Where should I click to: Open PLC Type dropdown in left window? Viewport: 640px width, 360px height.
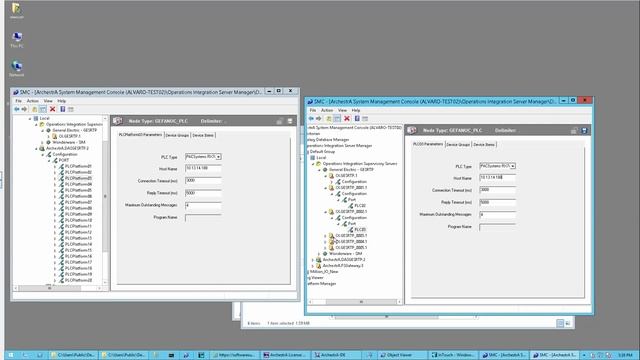coord(219,157)
